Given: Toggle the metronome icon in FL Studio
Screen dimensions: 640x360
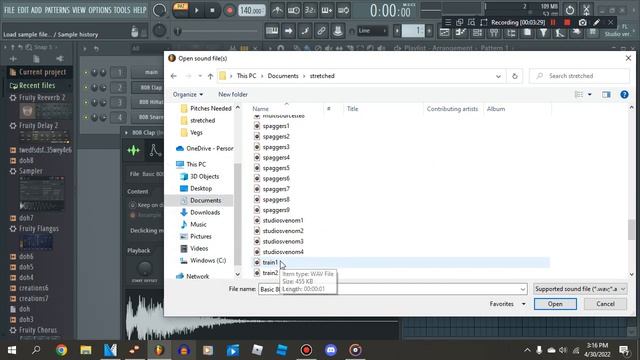Looking at the screenshot, I should coord(277,10).
